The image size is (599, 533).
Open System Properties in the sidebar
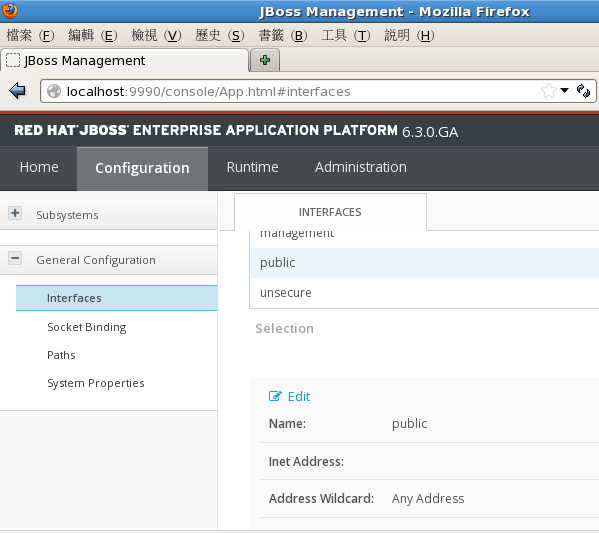(x=96, y=383)
